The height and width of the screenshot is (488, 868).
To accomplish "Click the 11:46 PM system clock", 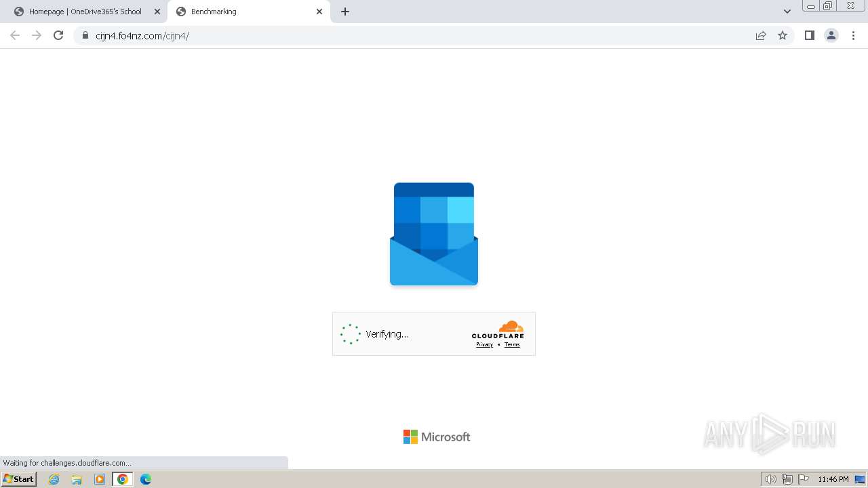I will point(833,479).
